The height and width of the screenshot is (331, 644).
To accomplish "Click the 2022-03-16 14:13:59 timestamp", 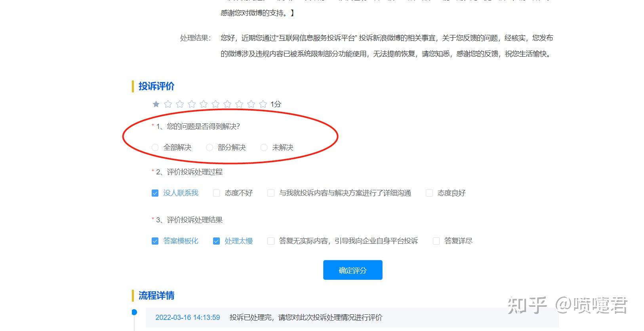I will (x=188, y=318).
